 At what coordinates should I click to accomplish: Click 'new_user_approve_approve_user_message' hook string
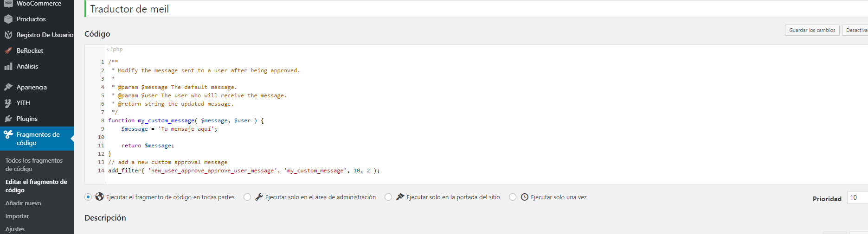tap(213, 171)
